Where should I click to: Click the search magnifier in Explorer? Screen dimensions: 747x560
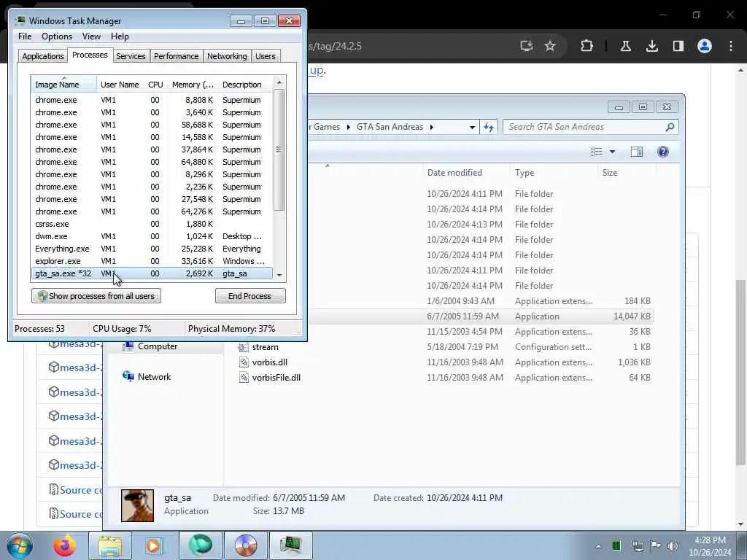(x=670, y=127)
